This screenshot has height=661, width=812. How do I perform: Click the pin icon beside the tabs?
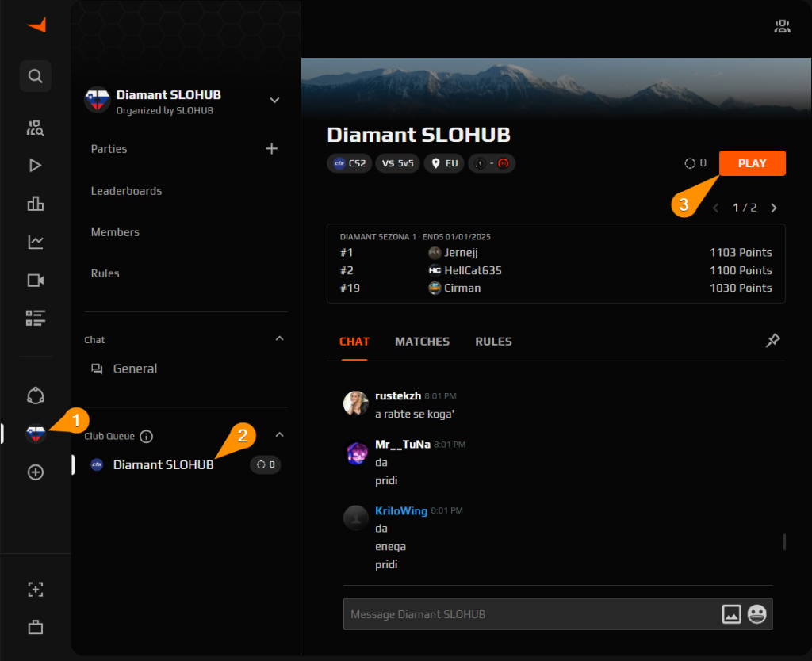772,341
